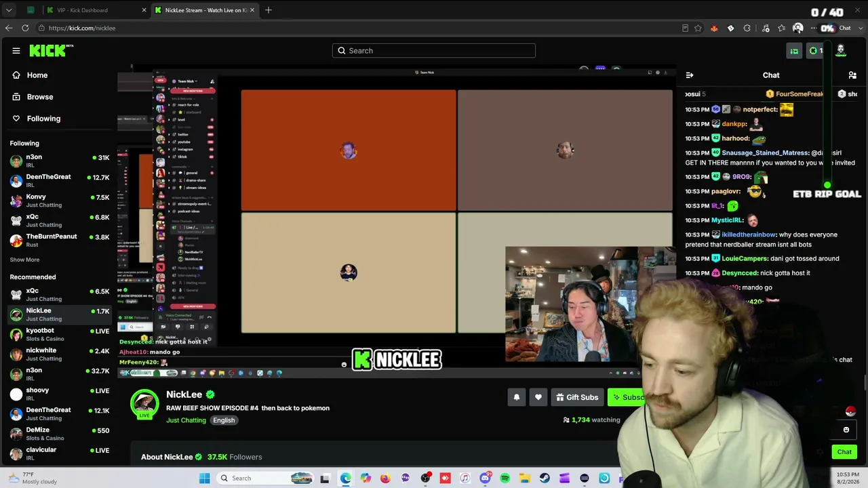868x488 pixels.
Task: Open the taskbar weather widget
Action: 33,478
